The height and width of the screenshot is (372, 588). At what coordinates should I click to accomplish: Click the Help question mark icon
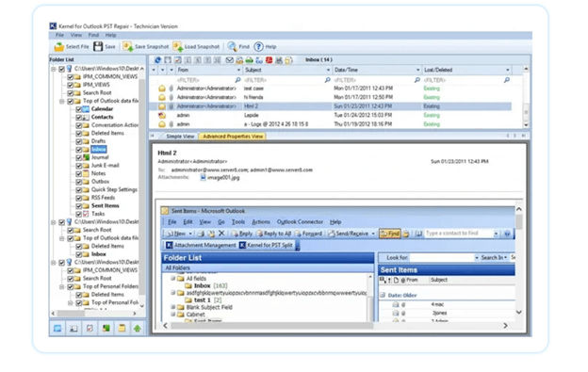point(258,46)
